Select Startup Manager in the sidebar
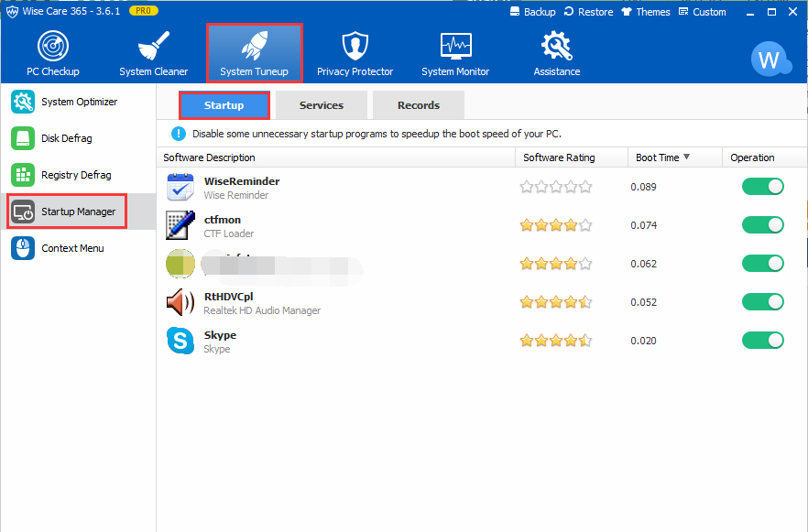Viewport: 808px width, 532px height. (x=79, y=212)
